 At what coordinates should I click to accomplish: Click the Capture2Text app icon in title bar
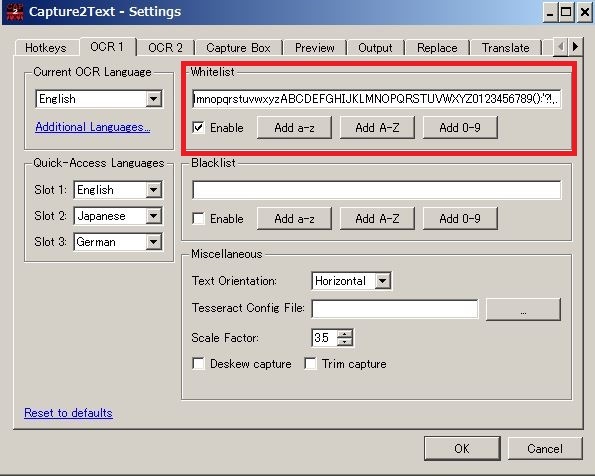tap(15, 11)
